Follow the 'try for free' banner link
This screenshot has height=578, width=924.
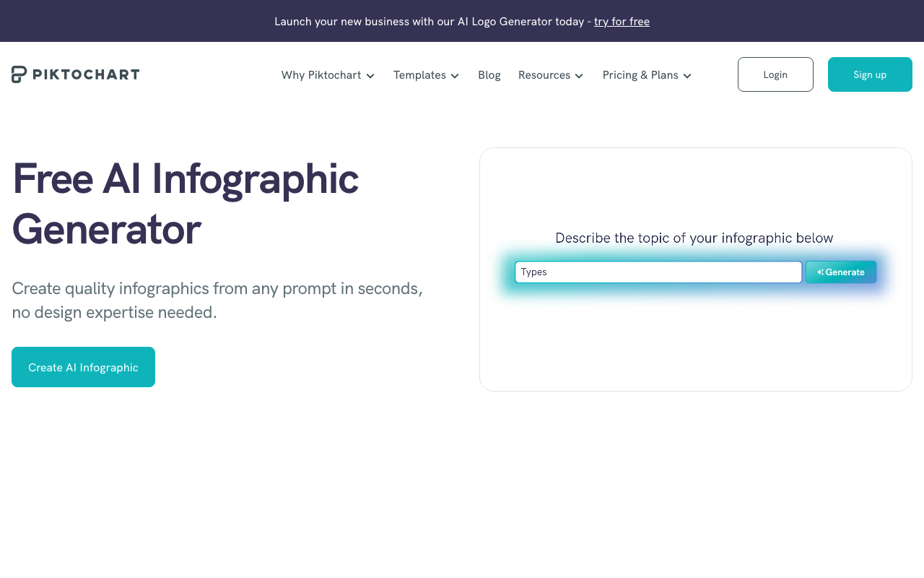tap(622, 22)
